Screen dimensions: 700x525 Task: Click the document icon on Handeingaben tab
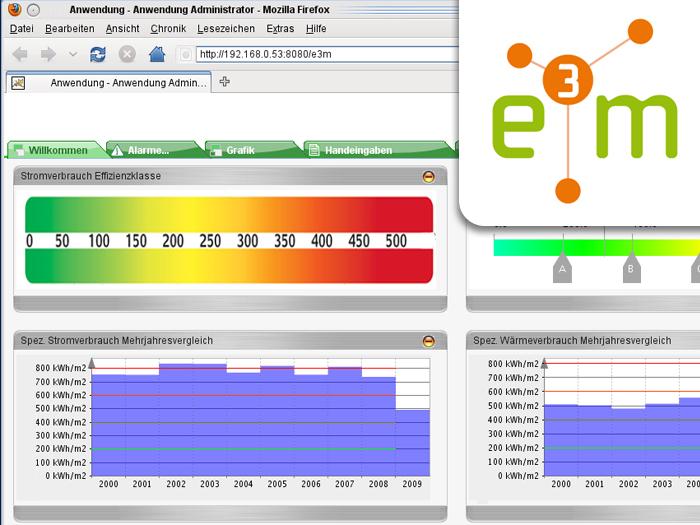(314, 150)
